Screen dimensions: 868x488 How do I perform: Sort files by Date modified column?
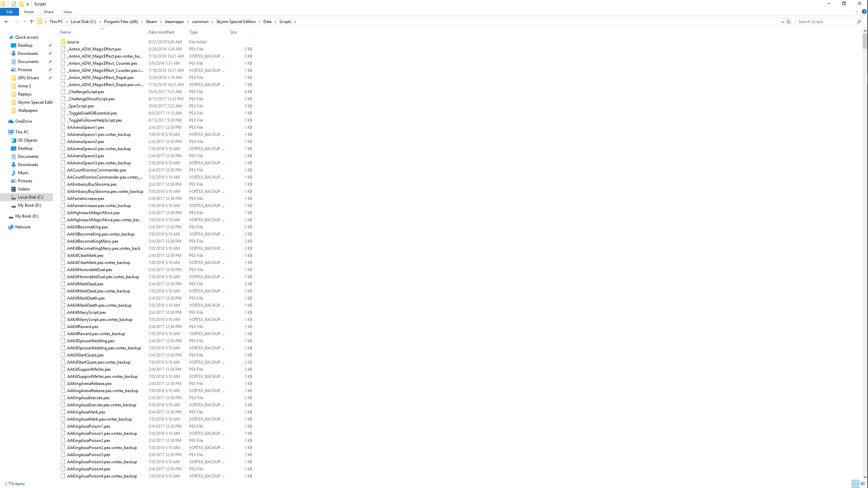[x=161, y=32]
